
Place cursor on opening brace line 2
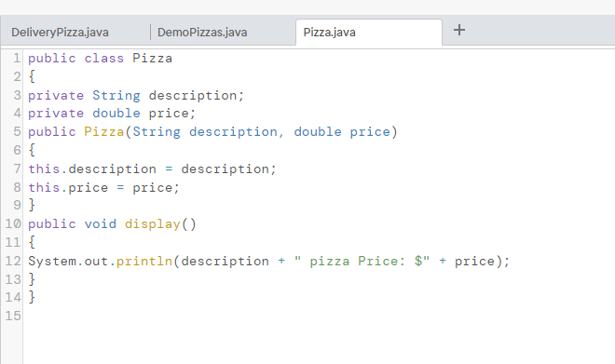coord(32,76)
